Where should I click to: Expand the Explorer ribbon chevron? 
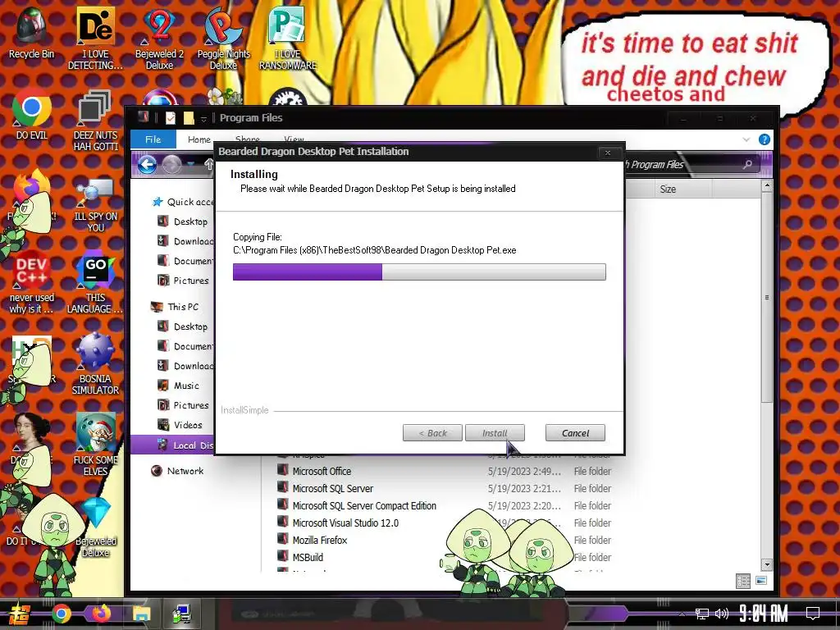click(746, 139)
